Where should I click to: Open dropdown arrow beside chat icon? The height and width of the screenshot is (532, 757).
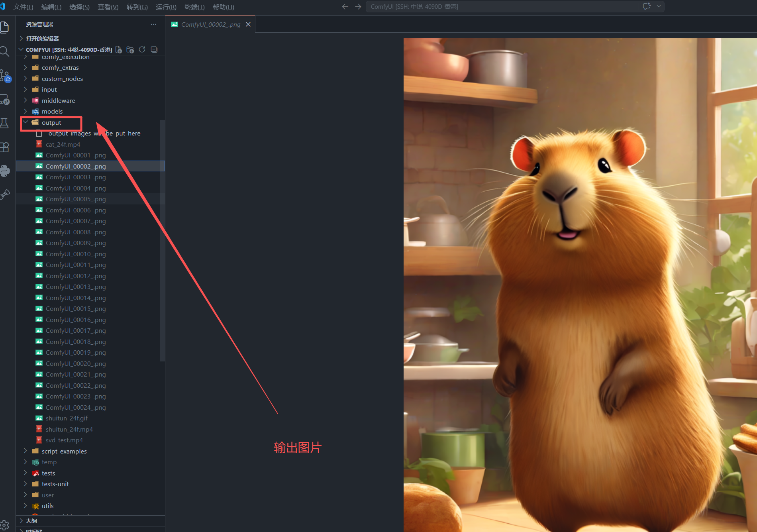(x=659, y=6)
